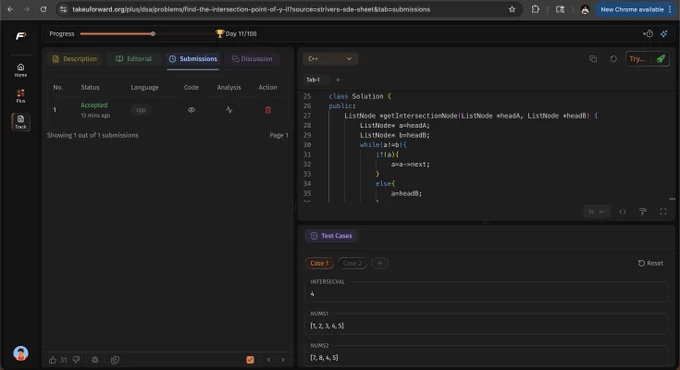Toggle the orange completed checkbox

(250, 360)
